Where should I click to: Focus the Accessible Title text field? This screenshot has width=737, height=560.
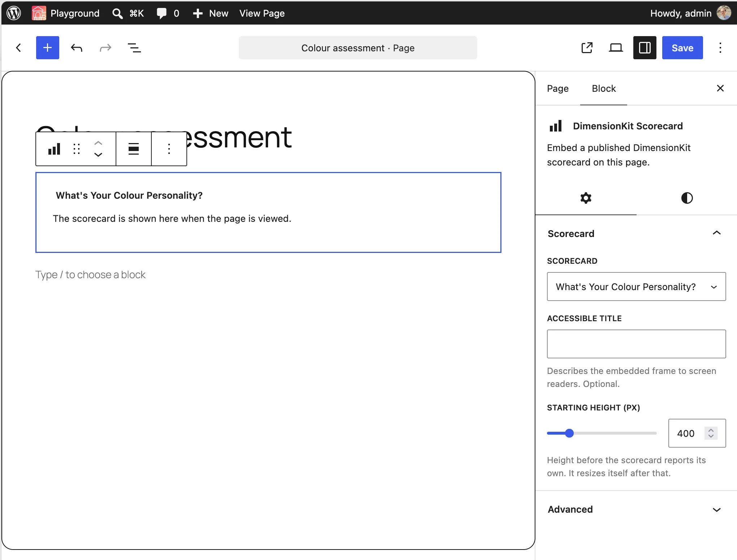click(636, 344)
